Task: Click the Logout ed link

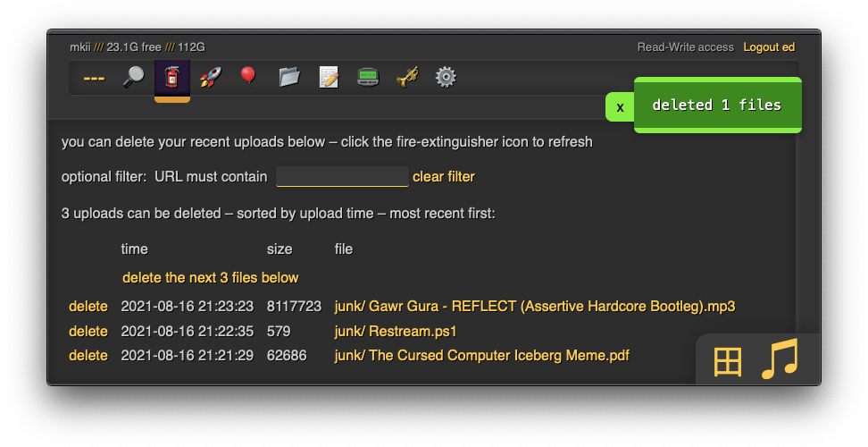Action: click(x=769, y=47)
